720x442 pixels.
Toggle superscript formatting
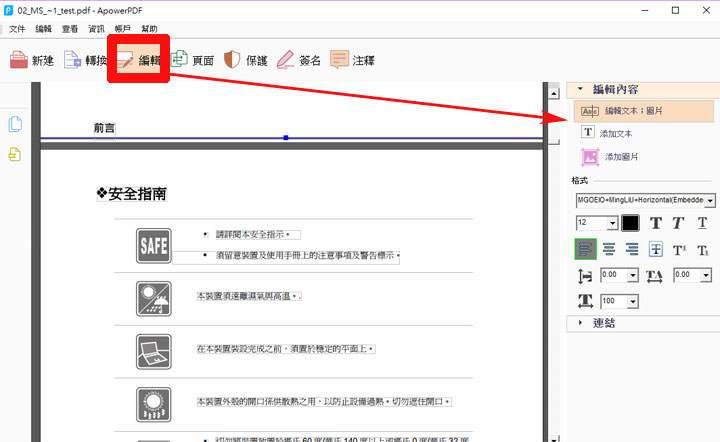tap(679, 250)
